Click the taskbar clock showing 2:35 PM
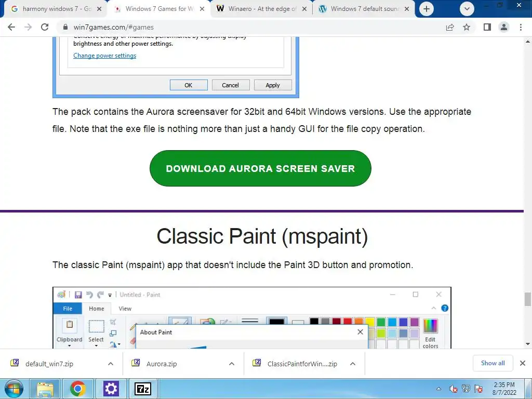The width and height of the screenshot is (532, 399). [x=504, y=389]
